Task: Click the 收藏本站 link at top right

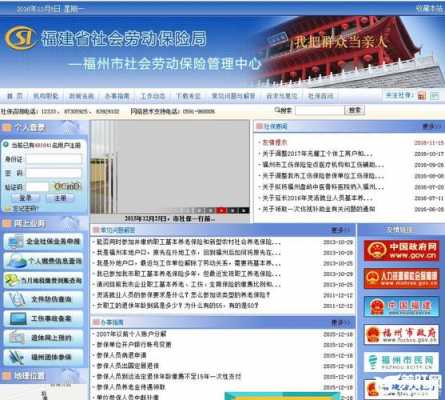Action: pyautogui.click(x=429, y=9)
